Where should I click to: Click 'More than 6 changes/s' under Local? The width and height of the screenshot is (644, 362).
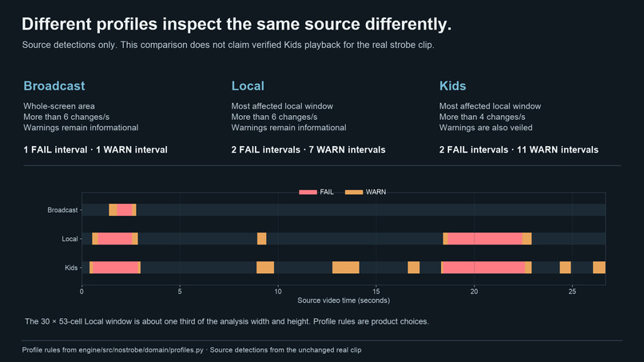click(x=274, y=117)
